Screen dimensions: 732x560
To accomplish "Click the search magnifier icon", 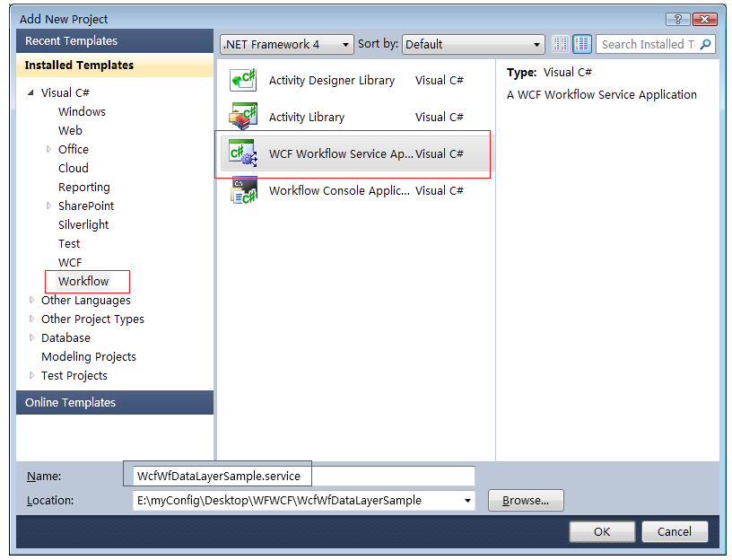I will (x=706, y=44).
